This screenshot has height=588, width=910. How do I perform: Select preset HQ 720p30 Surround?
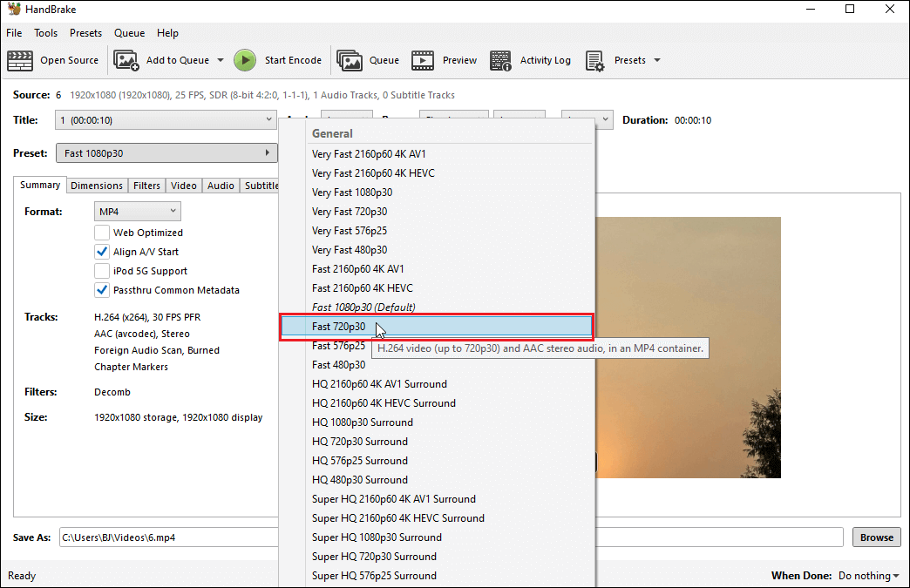[437, 442]
